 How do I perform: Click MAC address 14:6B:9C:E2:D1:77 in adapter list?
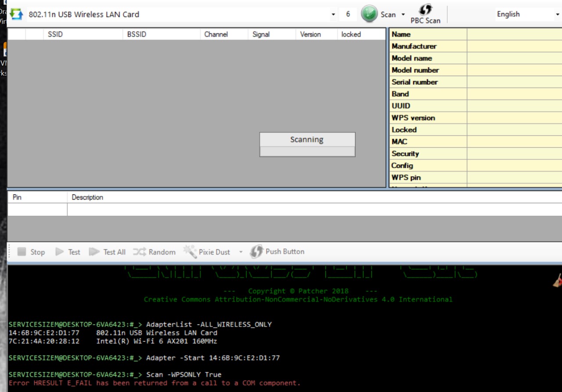click(44, 333)
